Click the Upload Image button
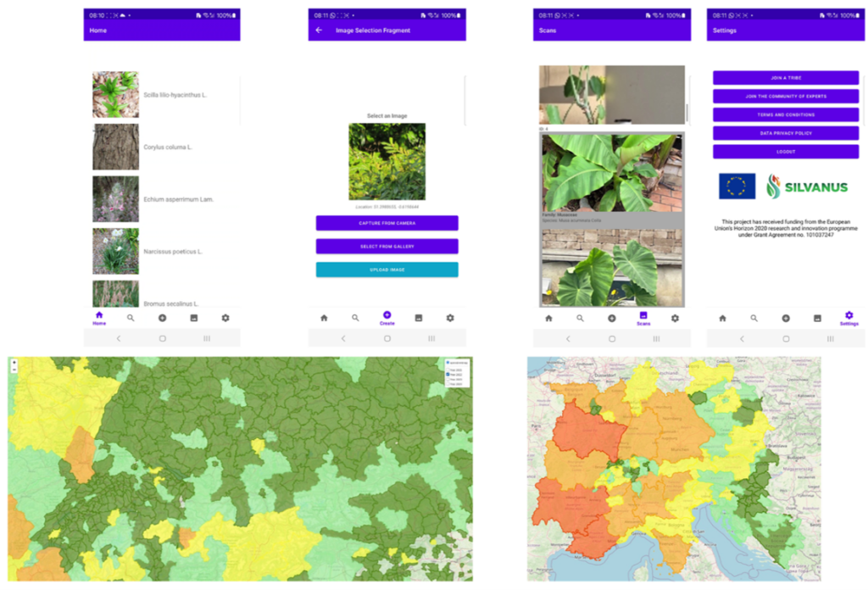This screenshot has width=868, height=590. 387,270
